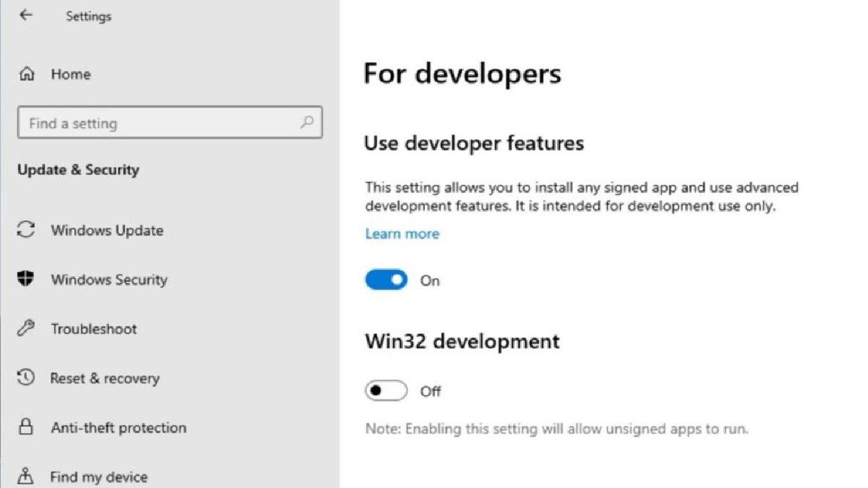Click the Windows Security shield icon
Image resolution: width=868 pixels, height=488 pixels.
(27, 279)
